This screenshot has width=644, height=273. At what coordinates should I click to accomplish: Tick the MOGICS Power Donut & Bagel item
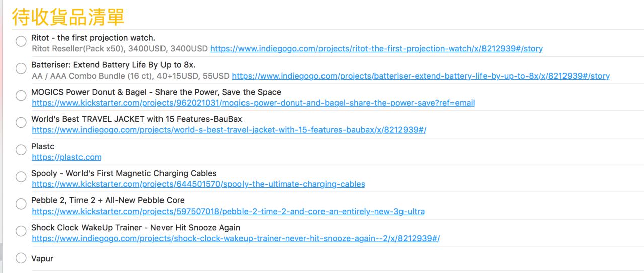coord(21,96)
